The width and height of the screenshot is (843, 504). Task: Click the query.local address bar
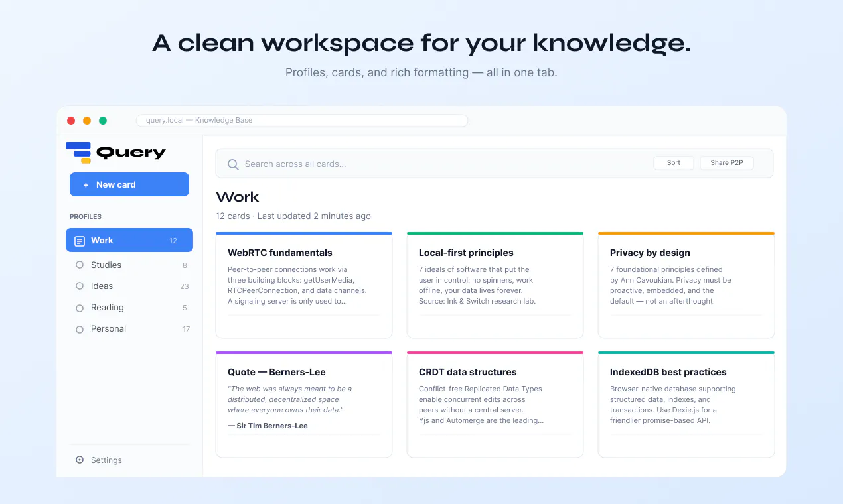click(302, 121)
